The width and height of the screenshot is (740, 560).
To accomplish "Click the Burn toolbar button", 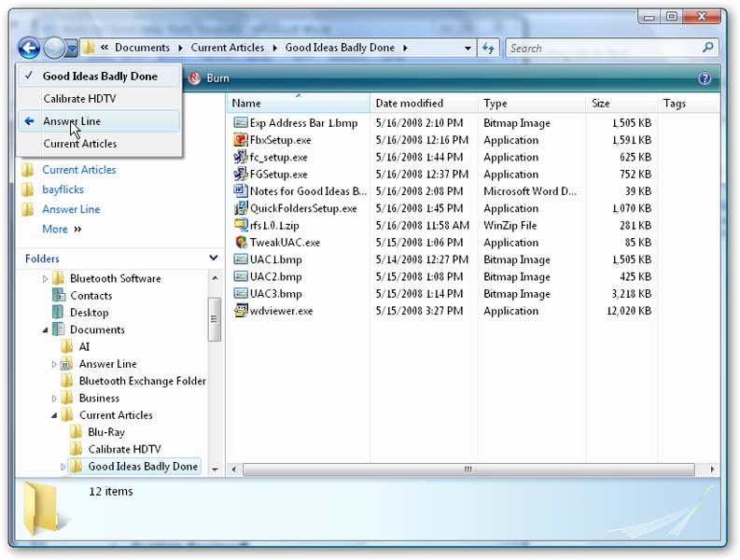I will [209, 78].
